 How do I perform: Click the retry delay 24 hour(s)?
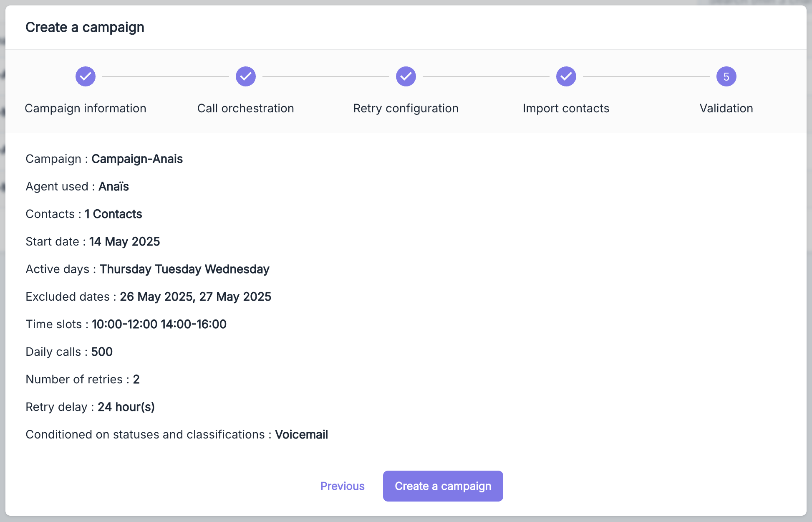pyautogui.click(x=126, y=407)
